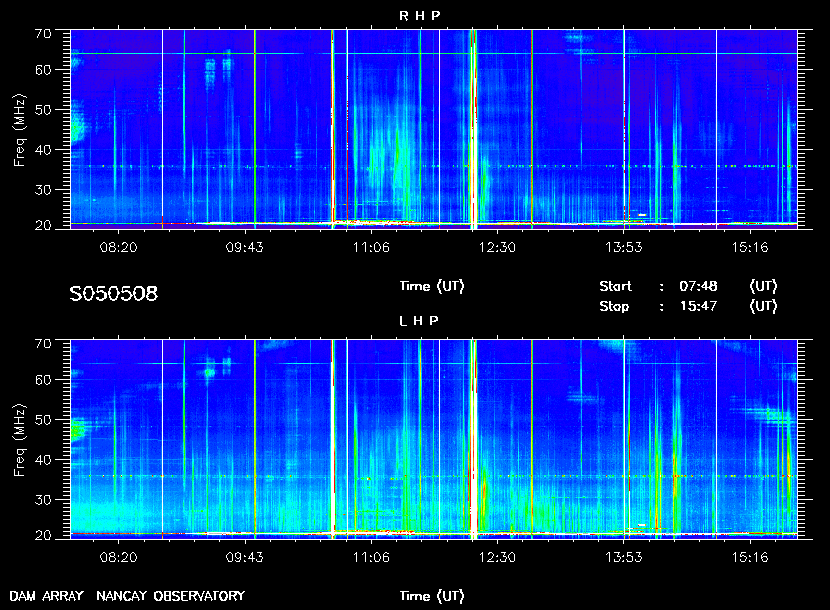This screenshot has width=830, height=610.
Task: Select the S050508 observation identifier
Action: (x=114, y=294)
